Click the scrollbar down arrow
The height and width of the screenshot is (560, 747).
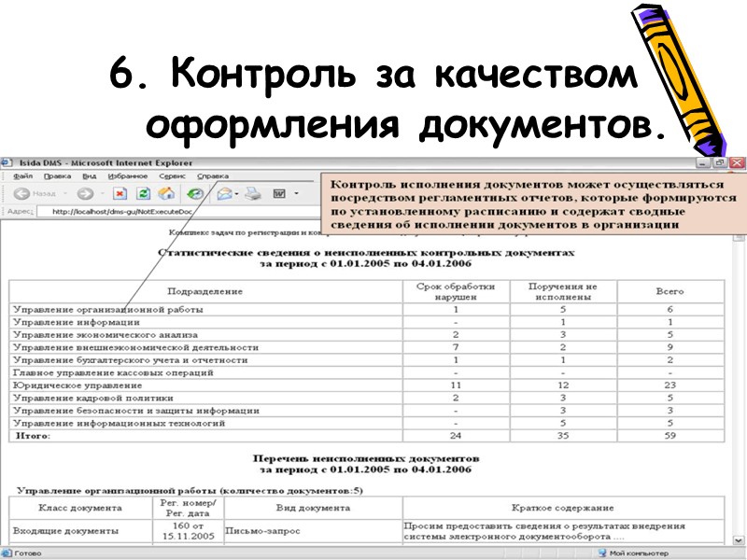tap(738, 540)
